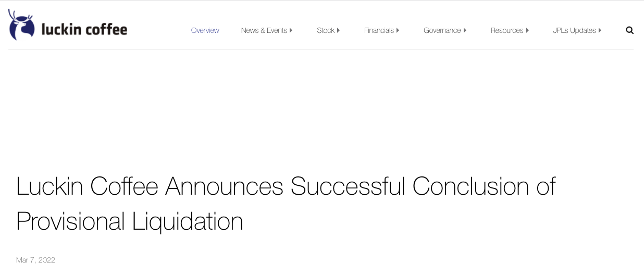Expand the arrow beside Resources
Screen dimensions: 644x273
coord(528,30)
